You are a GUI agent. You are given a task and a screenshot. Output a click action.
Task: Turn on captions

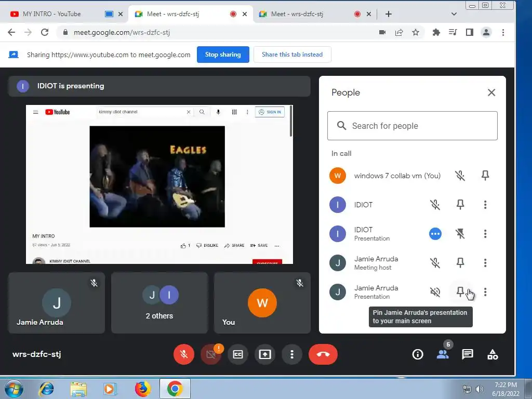(238, 354)
